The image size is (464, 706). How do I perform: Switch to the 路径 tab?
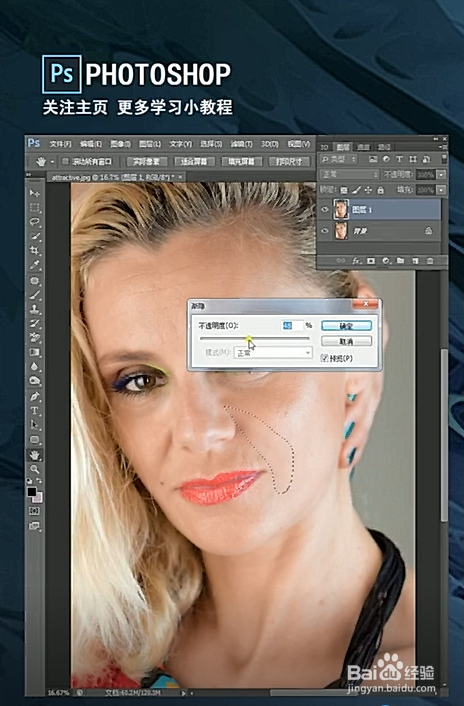pyautogui.click(x=384, y=147)
